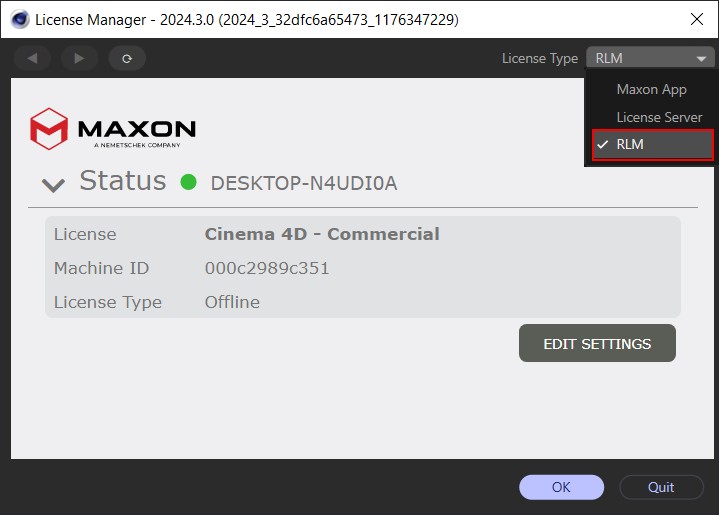The image size is (719, 515).
Task: Click hostname DESKTOP-N4UDI0A
Action: pos(304,183)
